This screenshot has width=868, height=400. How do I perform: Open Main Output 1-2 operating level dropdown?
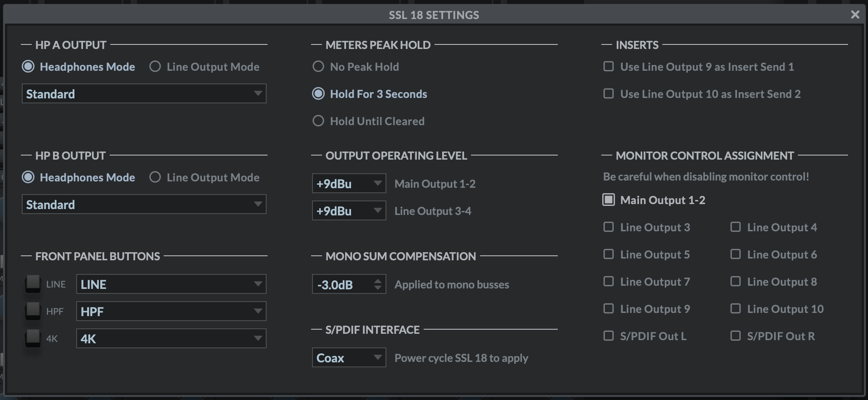click(349, 184)
